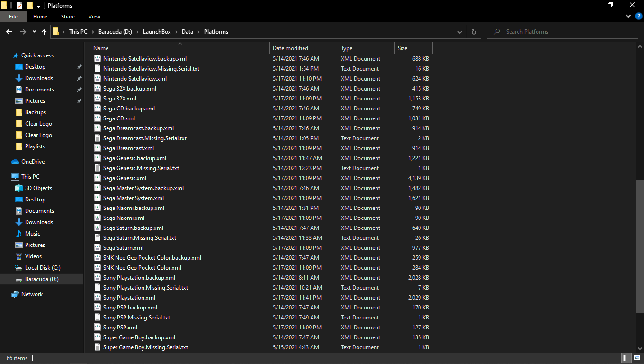Sort by Date modified column header
This screenshot has width=644, height=364.
point(290,48)
